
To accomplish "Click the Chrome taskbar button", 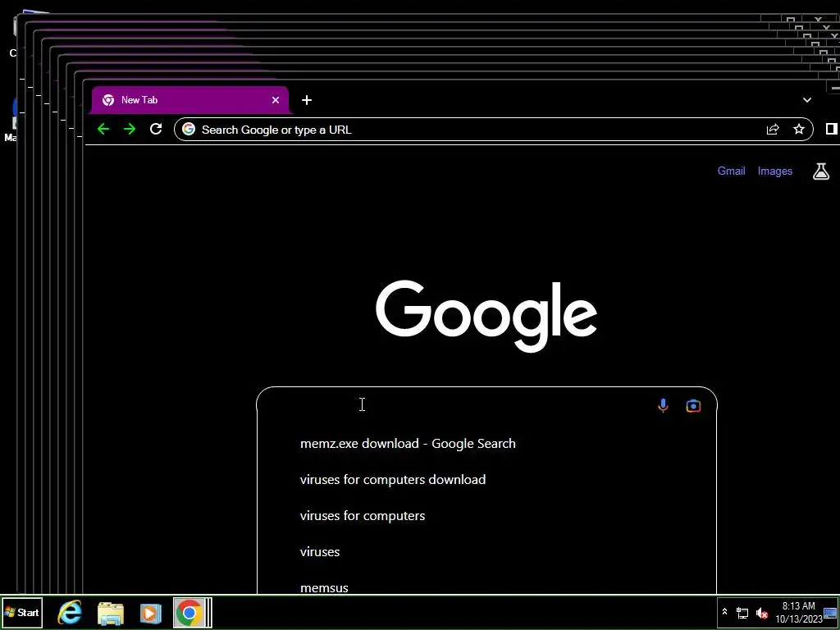I will (192, 612).
